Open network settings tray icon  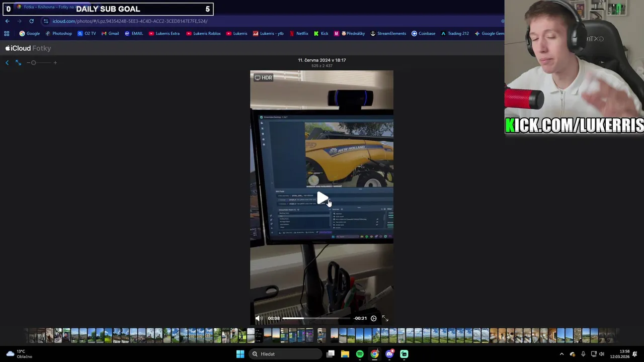click(594, 354)
